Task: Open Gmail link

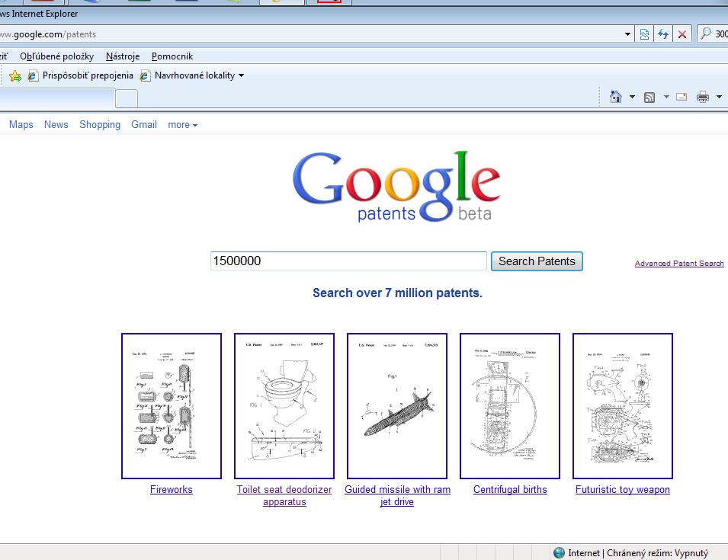Action: click(144, 124)
